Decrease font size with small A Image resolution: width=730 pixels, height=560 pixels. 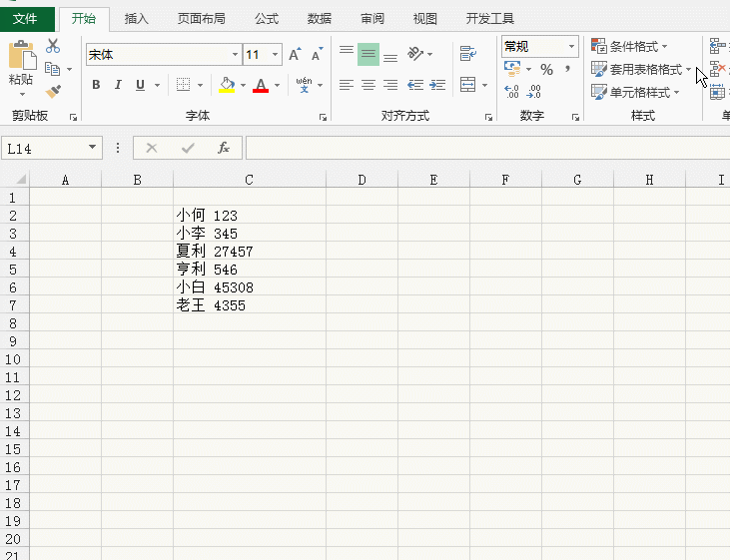click(x=317, y=55)
